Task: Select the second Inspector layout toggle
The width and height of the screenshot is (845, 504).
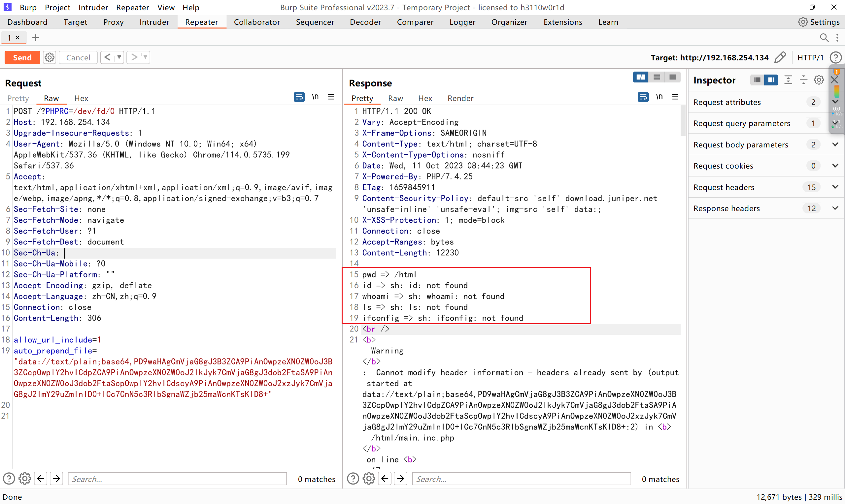Action: click(x=771, y=80)
